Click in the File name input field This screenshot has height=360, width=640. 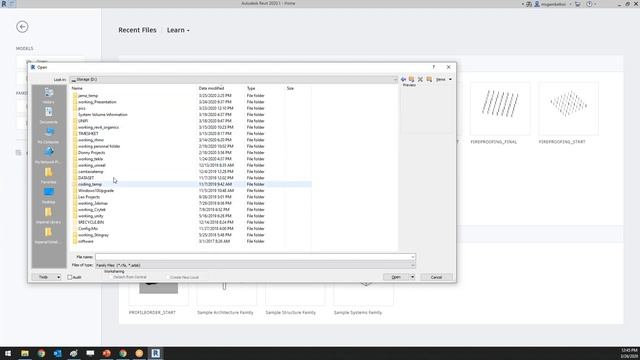click(253, 257)
